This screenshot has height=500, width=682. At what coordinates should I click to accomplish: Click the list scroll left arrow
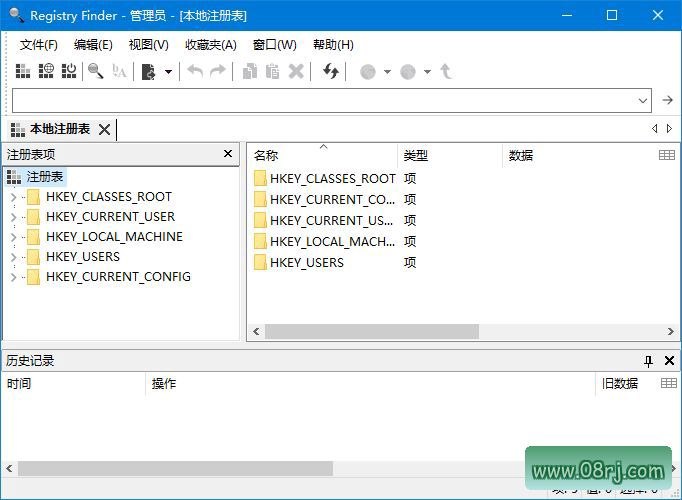(x=256, y=332)
